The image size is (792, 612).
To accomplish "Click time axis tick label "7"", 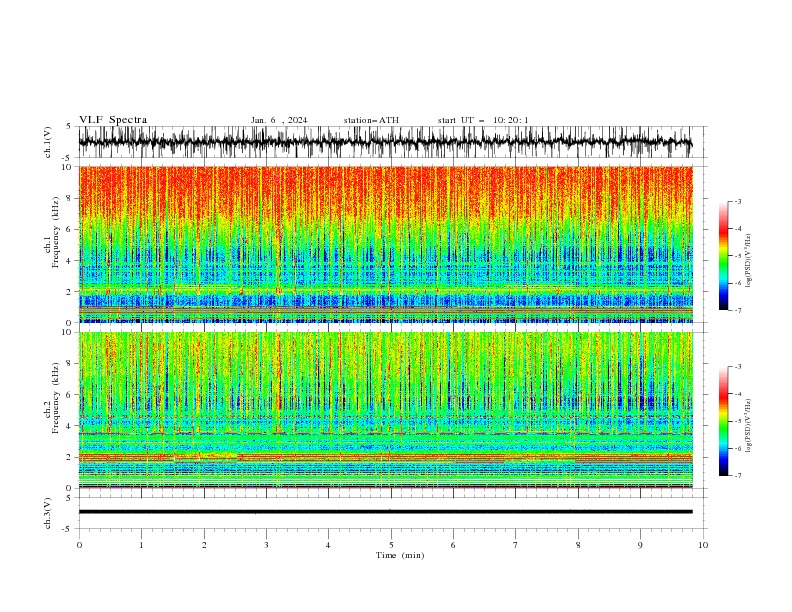I will (x=516, y=545).
